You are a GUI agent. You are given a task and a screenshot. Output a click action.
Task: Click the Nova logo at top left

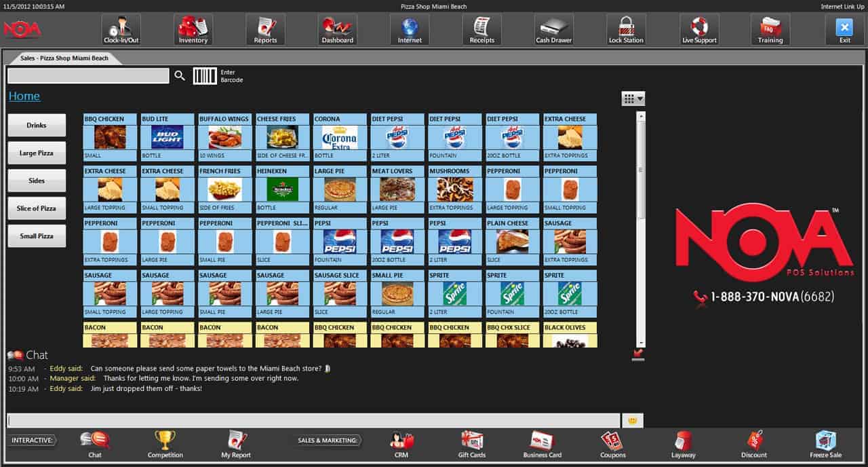(x=22, y=29)
